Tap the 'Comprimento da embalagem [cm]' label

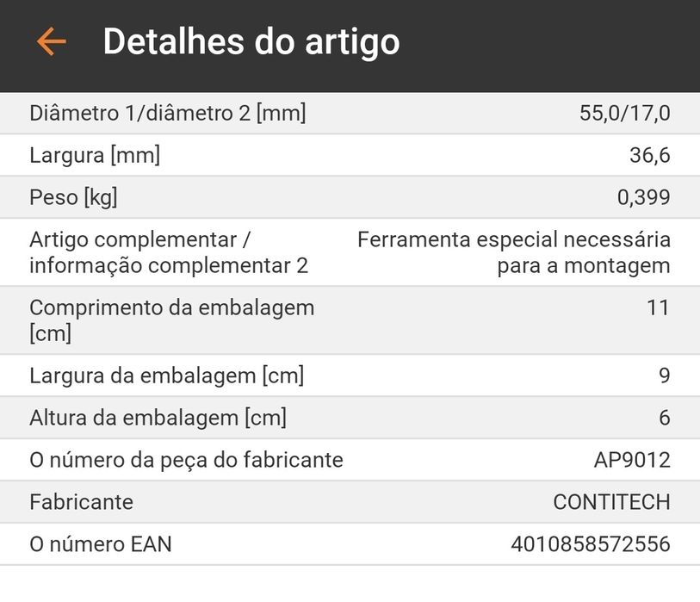pos(171,320)
